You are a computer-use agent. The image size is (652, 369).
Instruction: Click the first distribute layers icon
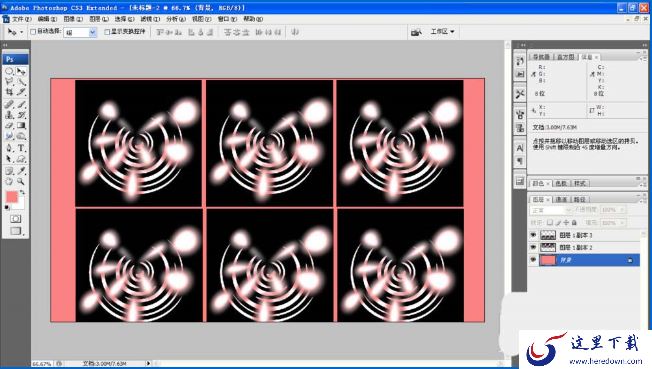coord(227,32)
